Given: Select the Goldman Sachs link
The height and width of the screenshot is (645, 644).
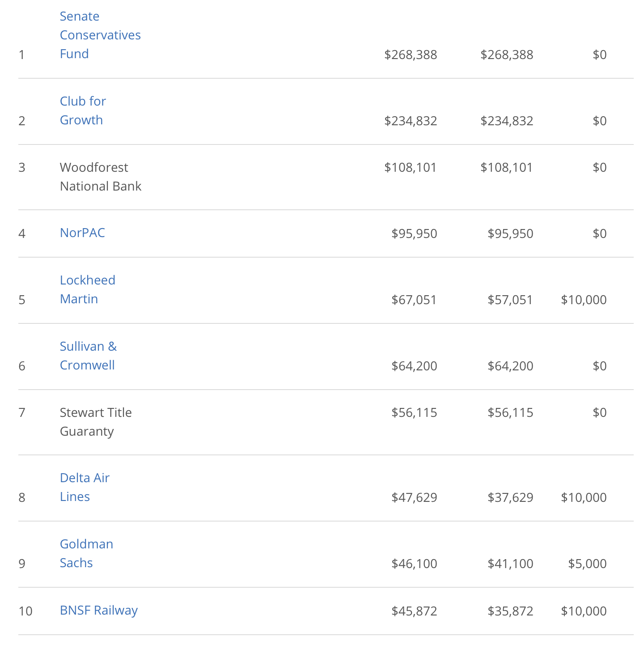Looking at the screenshot, I should coord(86,553).
